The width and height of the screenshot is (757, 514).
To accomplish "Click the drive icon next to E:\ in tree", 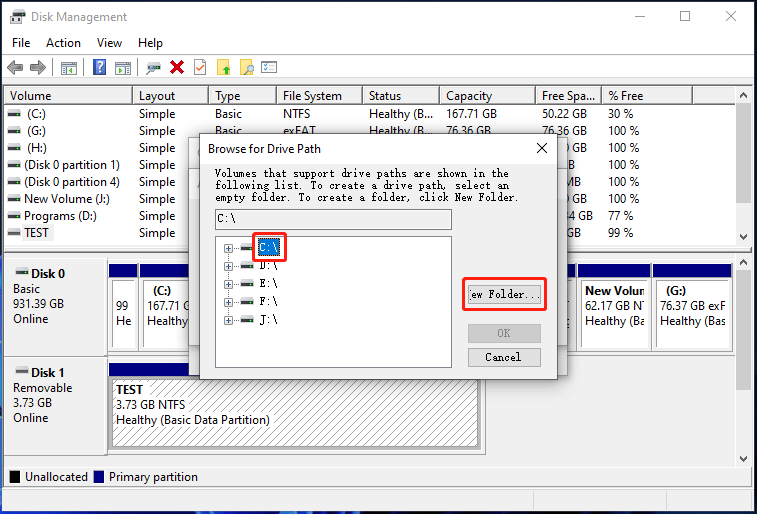I will [x=247, y=284].
